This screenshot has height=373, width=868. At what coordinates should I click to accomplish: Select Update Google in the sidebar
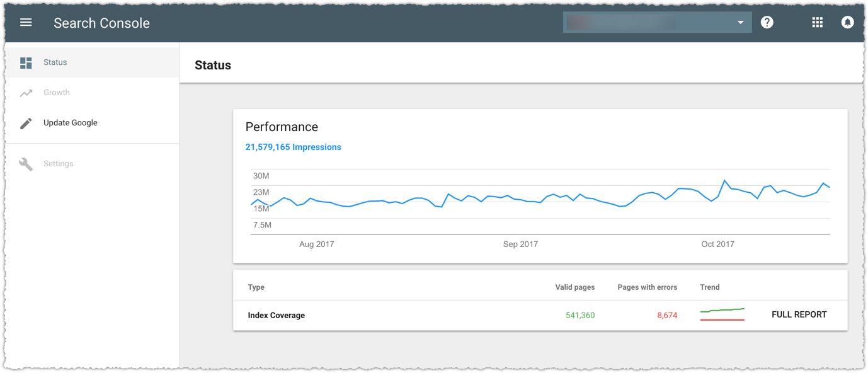tap(92, 123)
